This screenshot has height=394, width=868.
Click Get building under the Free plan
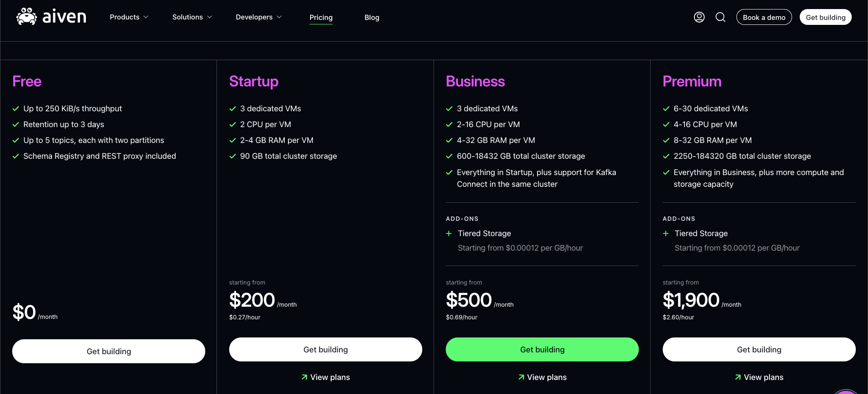(x=108, y=351)
